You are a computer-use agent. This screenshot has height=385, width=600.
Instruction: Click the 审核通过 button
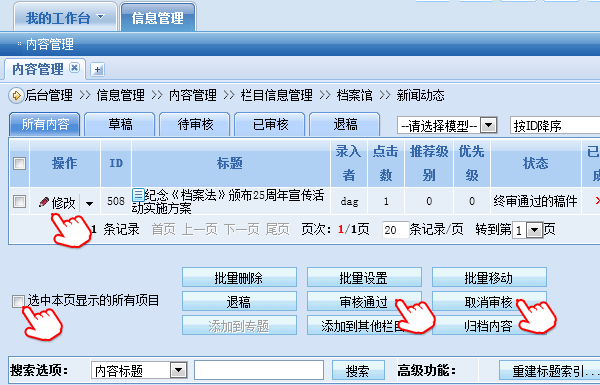point(364,301)
